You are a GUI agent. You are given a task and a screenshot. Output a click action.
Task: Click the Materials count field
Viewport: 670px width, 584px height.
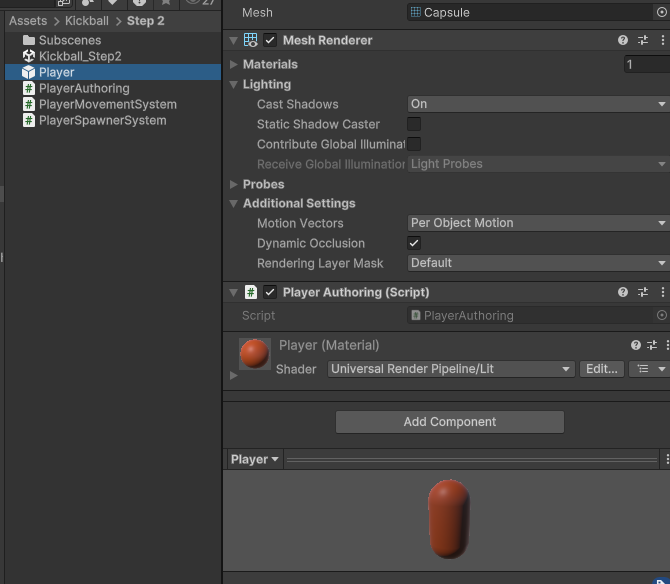pos(647,65)
